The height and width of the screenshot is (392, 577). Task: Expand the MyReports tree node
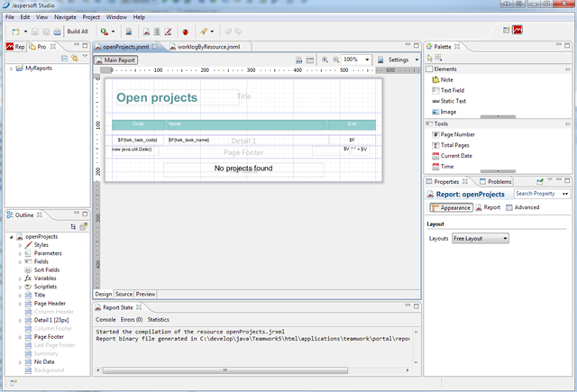click(x=11, y=68)
